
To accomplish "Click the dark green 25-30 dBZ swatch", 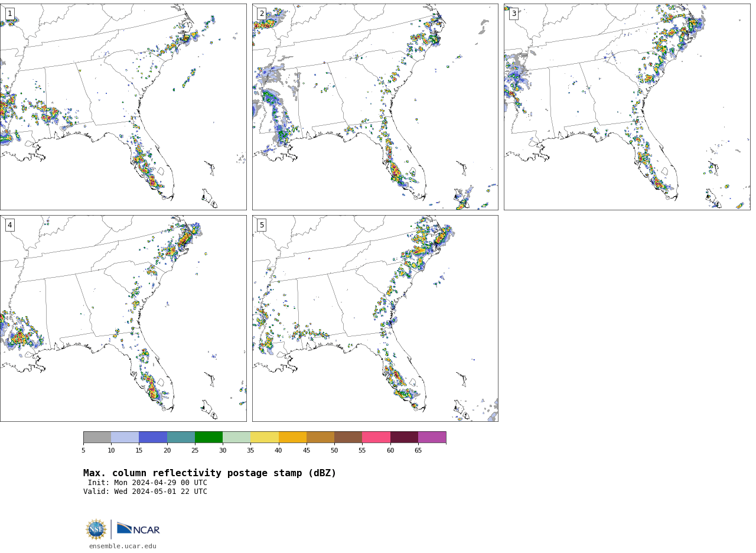I will coord(208,437).
